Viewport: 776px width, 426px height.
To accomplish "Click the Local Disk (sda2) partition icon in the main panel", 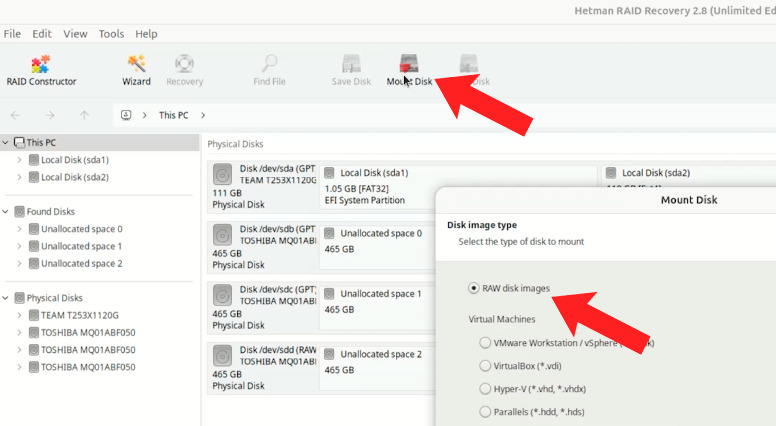I will 611,173.
